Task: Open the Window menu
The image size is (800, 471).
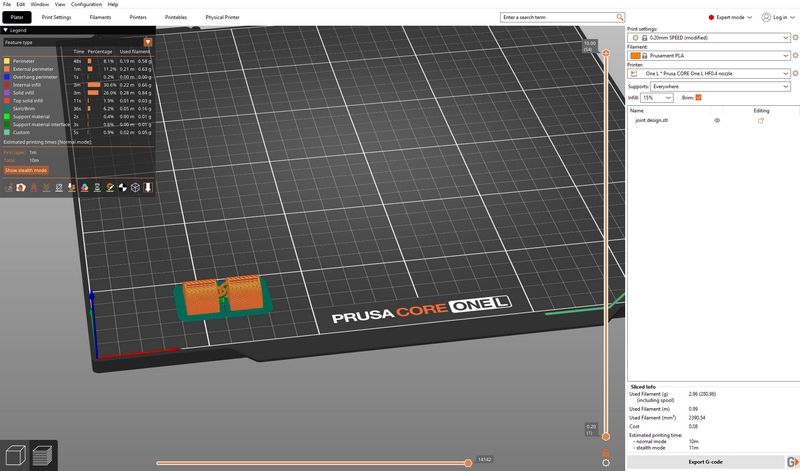Action: pos(40,4)
